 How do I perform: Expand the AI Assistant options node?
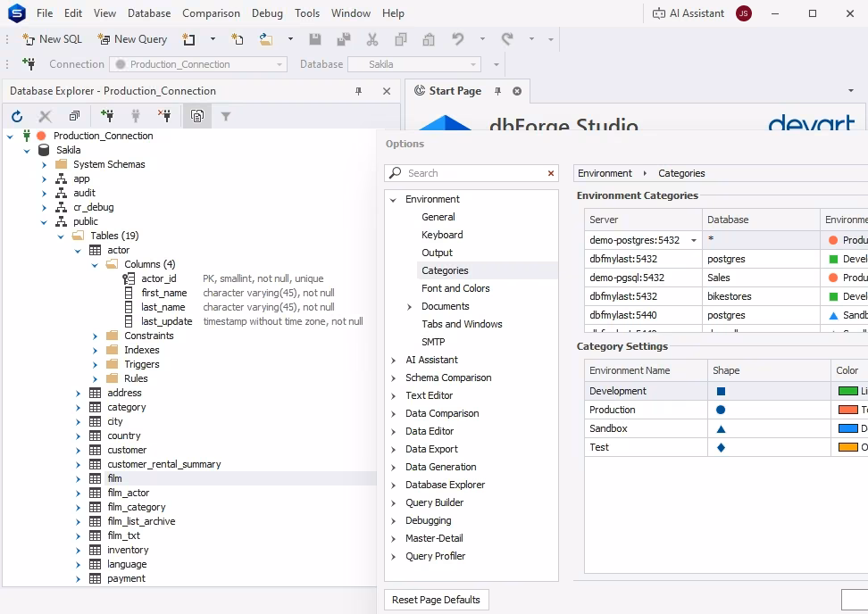pyautogui.click(x=393, y=361)
